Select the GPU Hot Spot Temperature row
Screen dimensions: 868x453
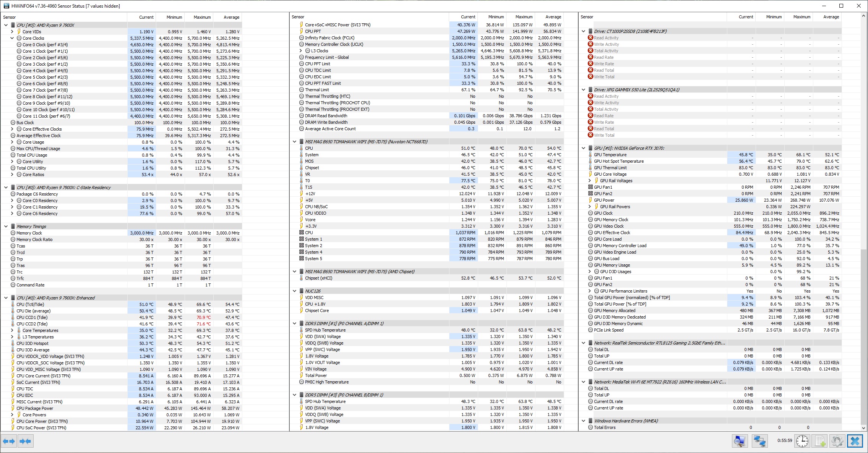pos(618,161)
